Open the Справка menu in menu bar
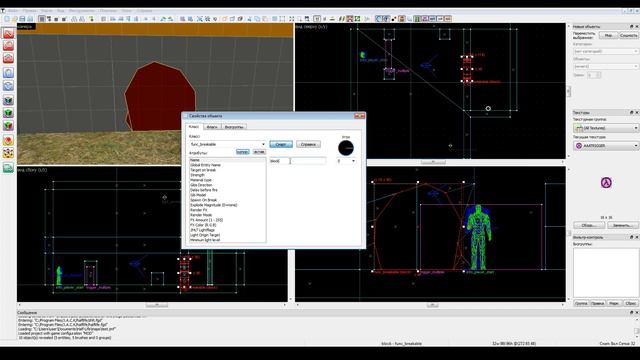 pos(143,10)
